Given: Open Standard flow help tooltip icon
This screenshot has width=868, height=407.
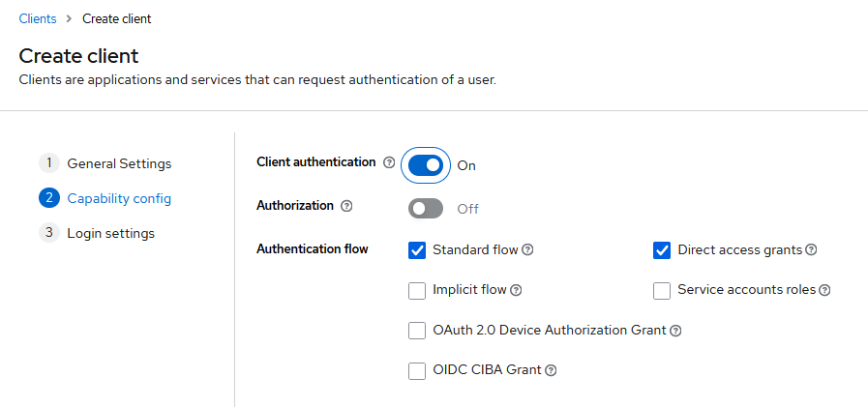Looking at the screenshot, I should coord(528,249).
